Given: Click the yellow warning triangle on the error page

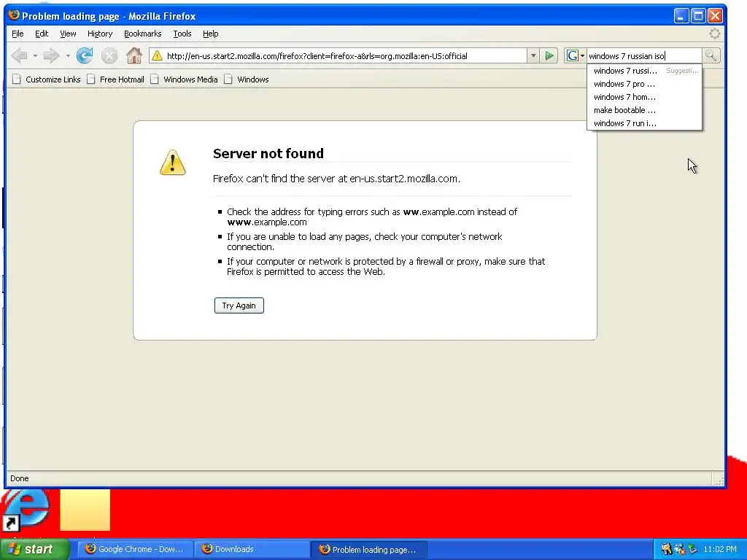Looking at the screenshot, I should [172, 163].
